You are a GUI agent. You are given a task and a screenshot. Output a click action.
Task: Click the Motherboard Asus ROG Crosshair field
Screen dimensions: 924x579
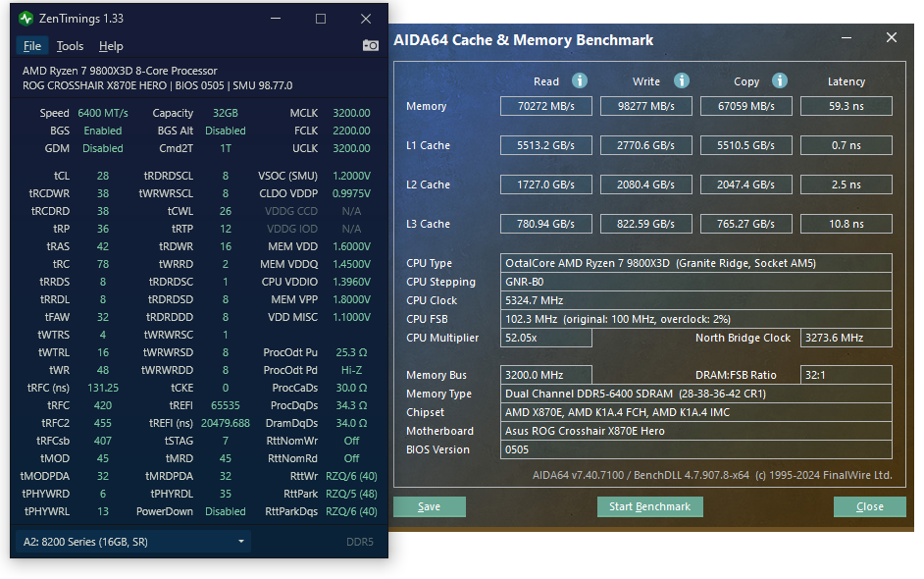tap(696, 431)
